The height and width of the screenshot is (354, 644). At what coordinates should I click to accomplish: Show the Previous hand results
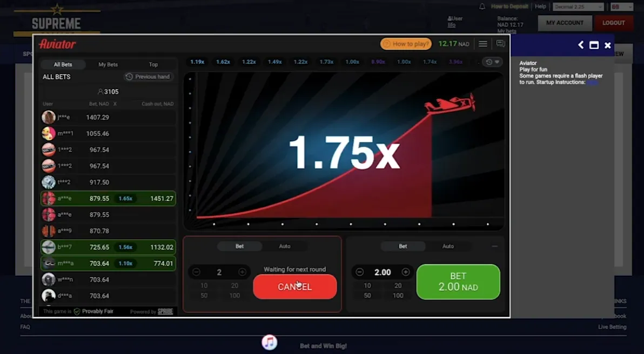click(149, 77)
